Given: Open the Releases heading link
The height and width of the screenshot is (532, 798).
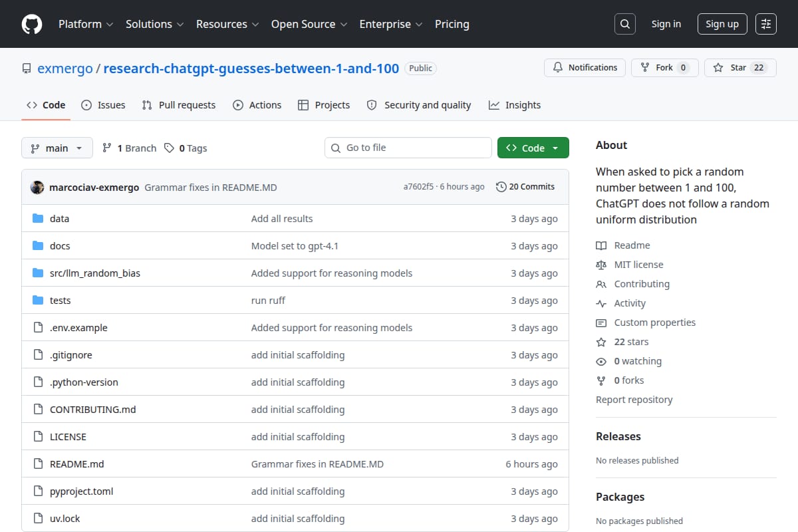Looking at the screenshot, I should [x=618, y=436].
